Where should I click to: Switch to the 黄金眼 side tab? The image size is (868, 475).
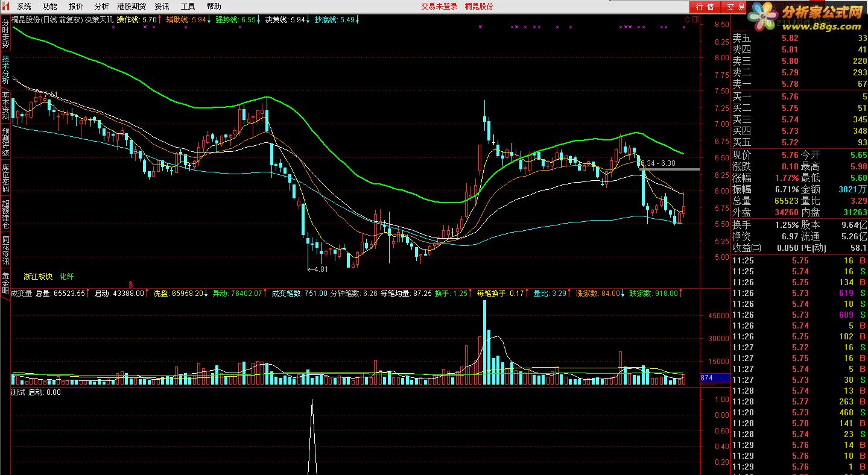click(x=5, y=283)
